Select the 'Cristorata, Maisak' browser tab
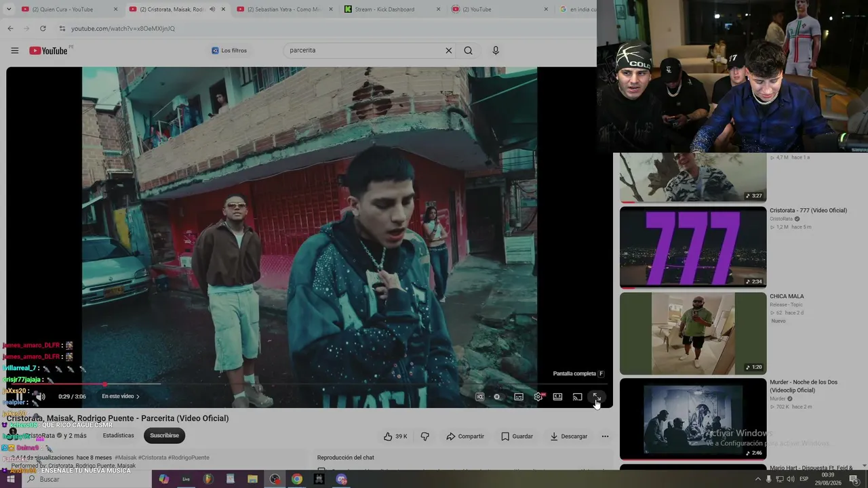This screenshot has height=488, width=868. point(178,9)
